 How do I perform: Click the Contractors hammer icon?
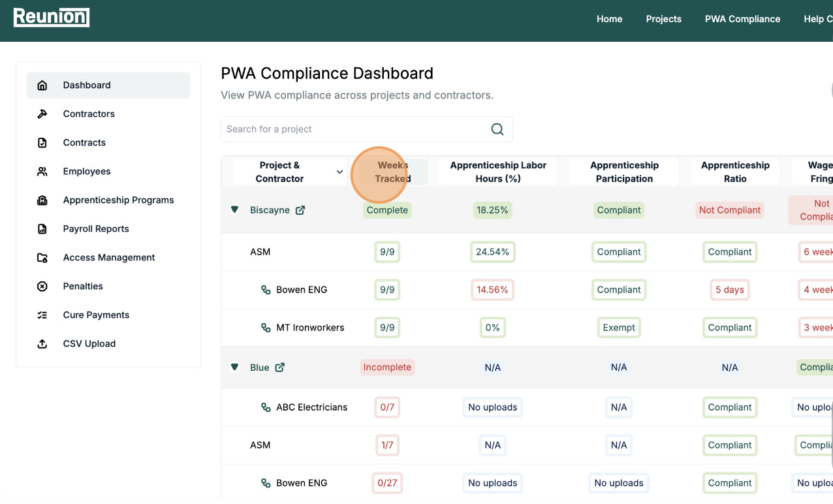(42, 114)
